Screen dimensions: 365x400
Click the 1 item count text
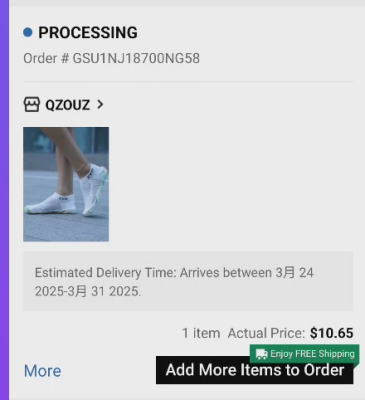tap(201, 333)
